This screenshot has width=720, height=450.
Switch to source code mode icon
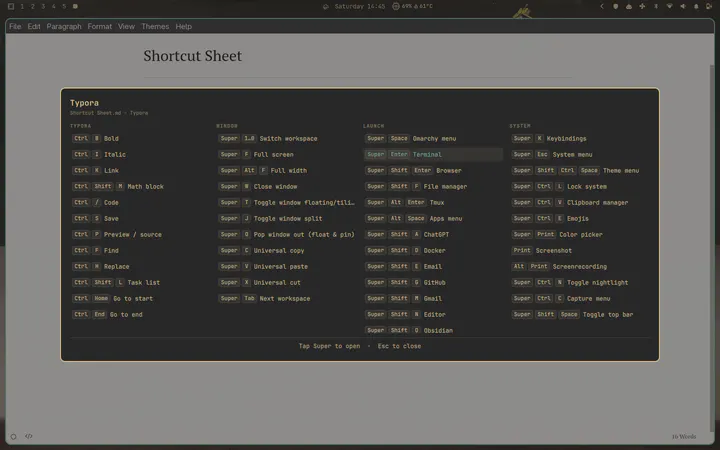tap(28, 436)
